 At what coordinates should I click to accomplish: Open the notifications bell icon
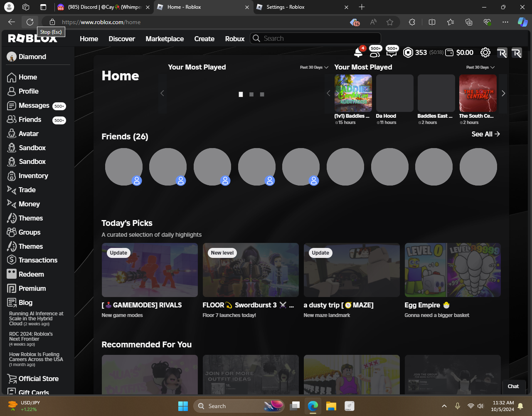[x=358, y=53]
